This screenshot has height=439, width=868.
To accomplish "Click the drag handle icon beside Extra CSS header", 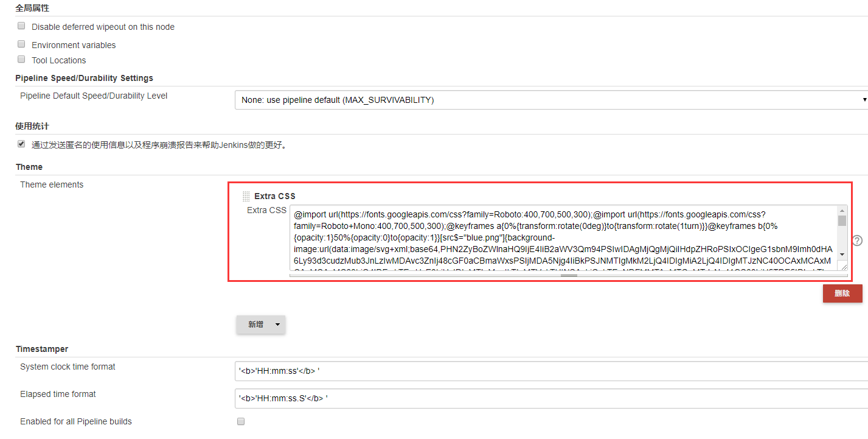I will pyautogui.click(x=246, y=196).
